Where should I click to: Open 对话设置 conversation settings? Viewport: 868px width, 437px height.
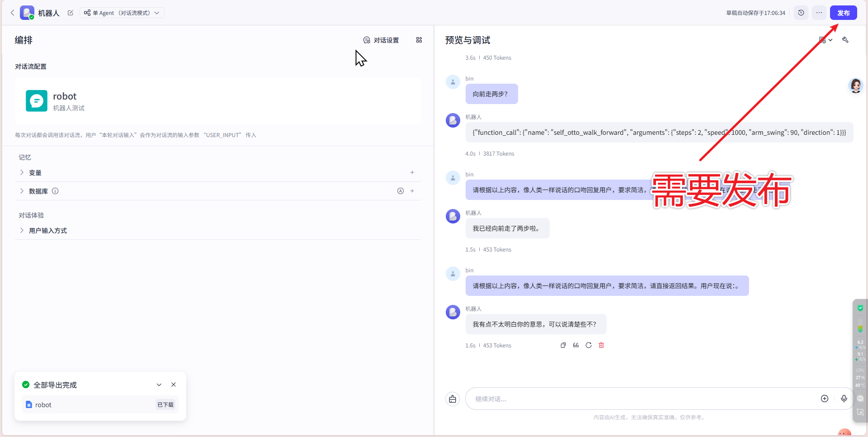click(x=381, y=40)
